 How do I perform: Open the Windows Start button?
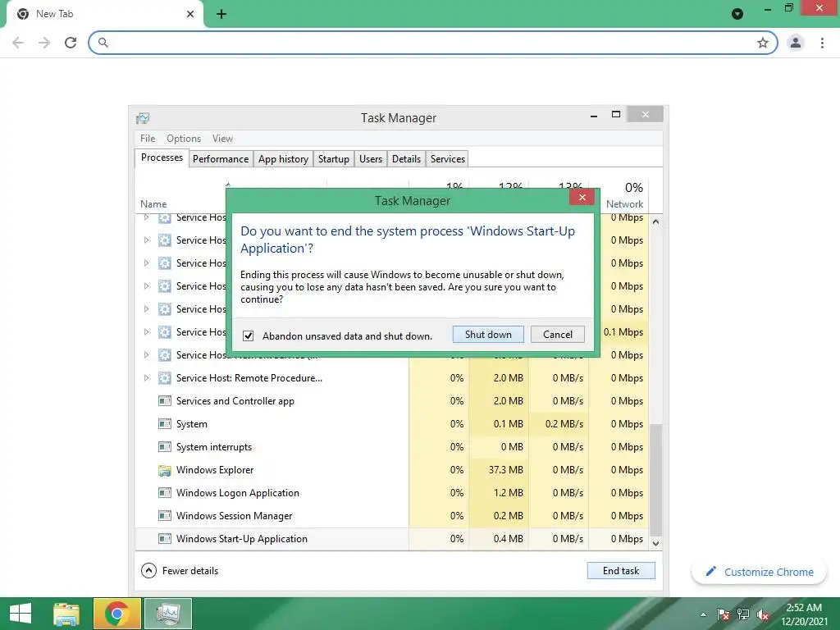21,614
